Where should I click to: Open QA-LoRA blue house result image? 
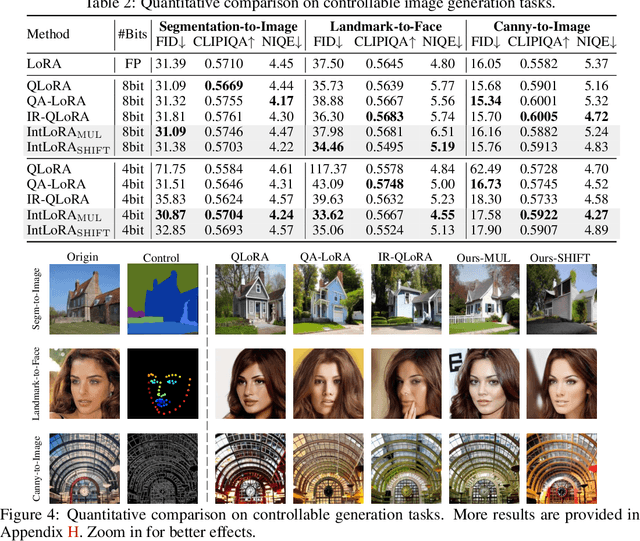[x=328, y=299]
